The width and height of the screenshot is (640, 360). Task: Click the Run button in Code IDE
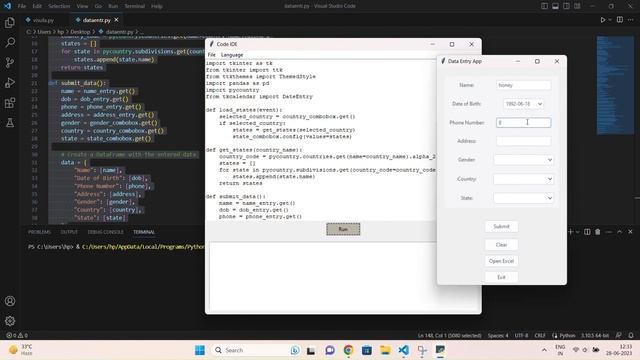pyautogui.click(x=343, y=229)
